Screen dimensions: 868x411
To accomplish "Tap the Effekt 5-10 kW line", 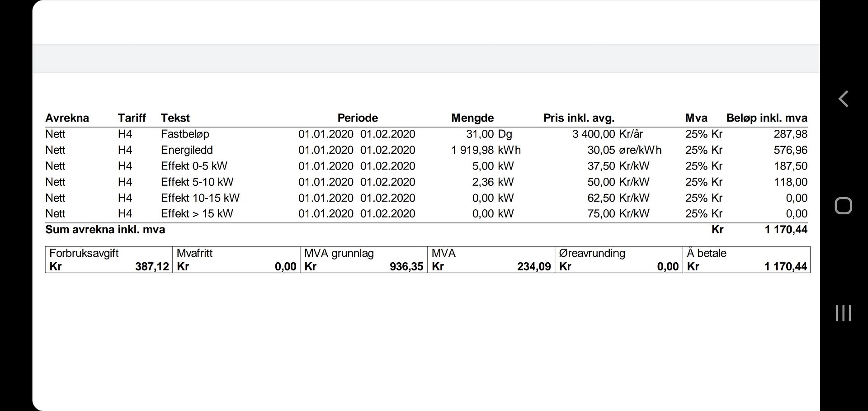I will (x=197, y=182).
